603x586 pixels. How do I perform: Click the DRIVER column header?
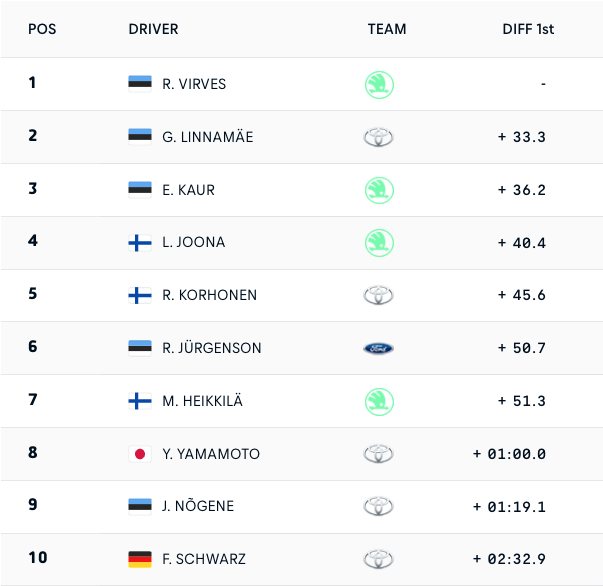(153, 29)
